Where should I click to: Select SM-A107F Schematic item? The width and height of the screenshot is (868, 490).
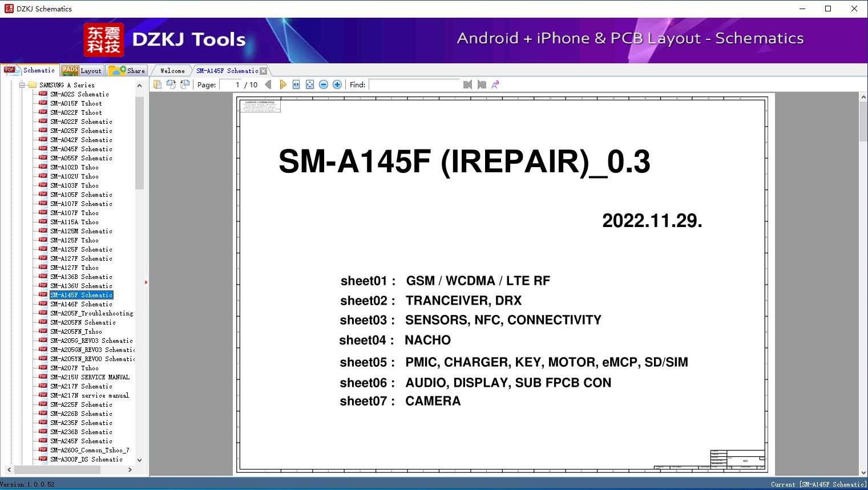coord(81,204)
